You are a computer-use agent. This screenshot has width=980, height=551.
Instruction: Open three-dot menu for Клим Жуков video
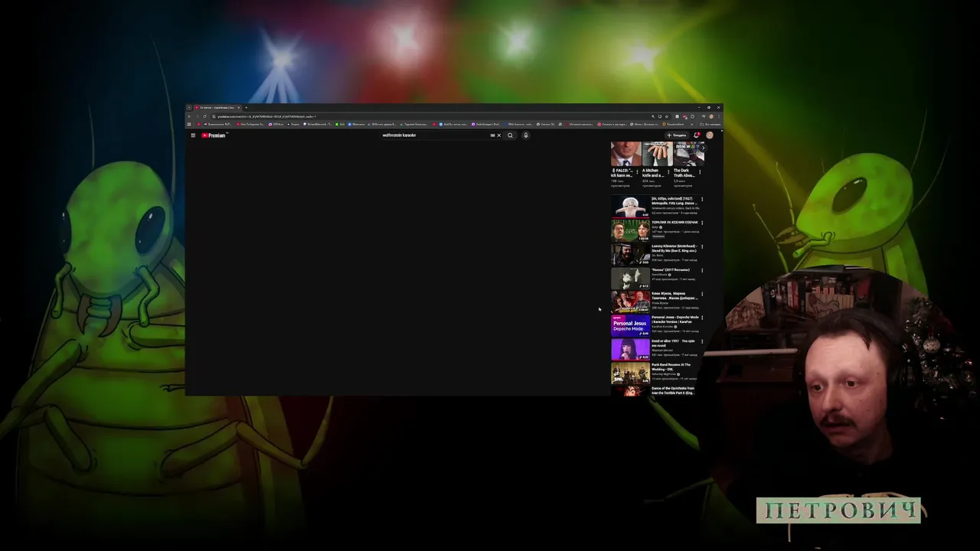[x=702, y=295]
